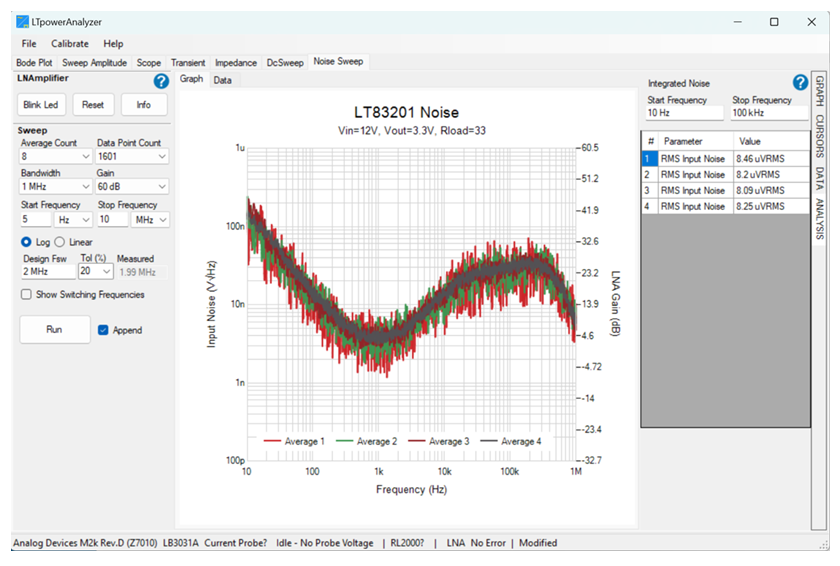The height and width of the screenshot is (566, 840).
Task: Expand the Data Point Count dropdown
Action: pyautogui.click(x=162, y=156)
